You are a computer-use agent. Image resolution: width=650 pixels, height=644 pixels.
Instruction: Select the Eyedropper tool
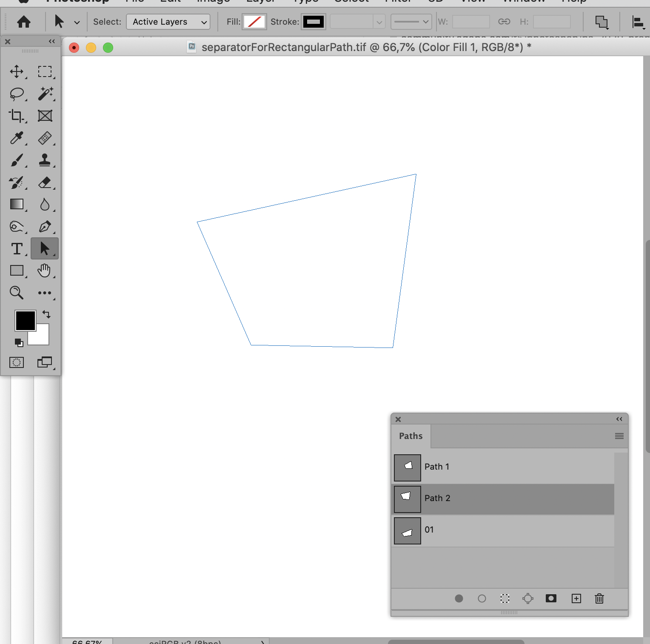17,138
